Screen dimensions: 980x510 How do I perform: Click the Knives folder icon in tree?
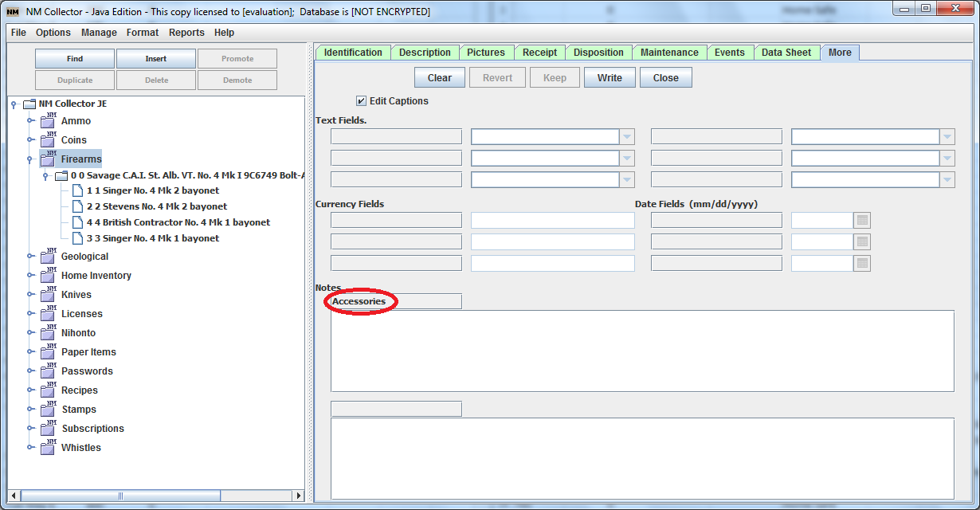pos(47,294)
